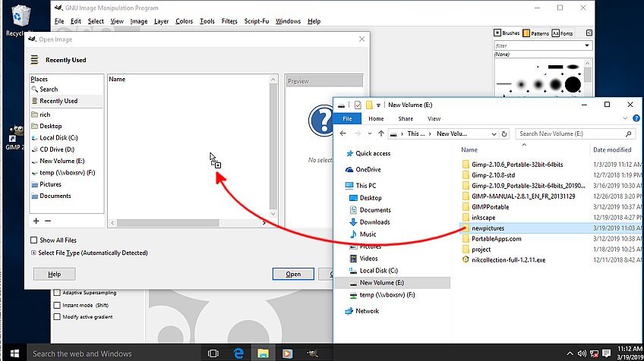
Task: Click the GIMP tab menu configure icon
Action: [589, 33]
